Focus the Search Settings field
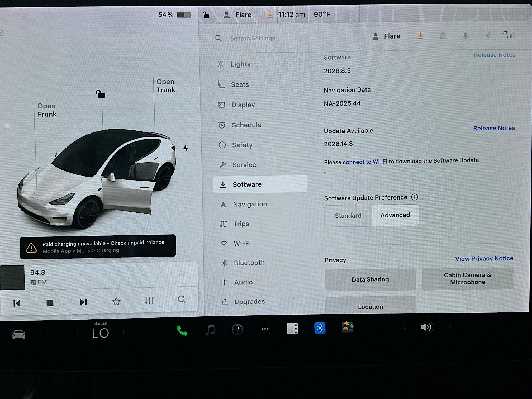The image size is (532, 399). pyautogui.click(x=253, y=38)
